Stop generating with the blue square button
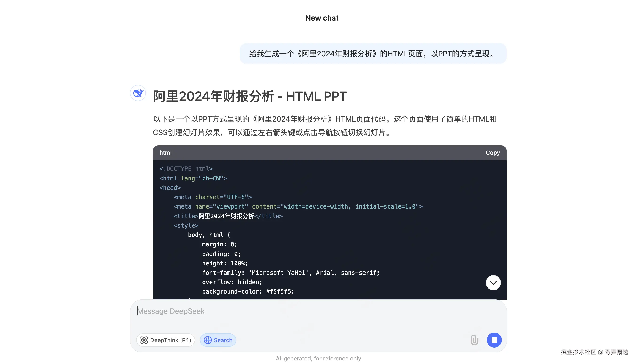637x364 pixels. (494, 340)
